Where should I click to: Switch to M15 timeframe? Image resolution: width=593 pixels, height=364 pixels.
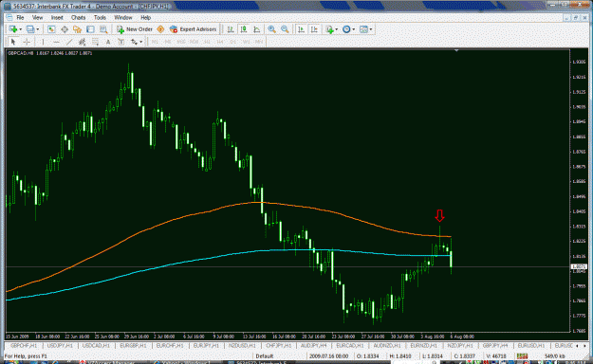(x=181, y=42)
